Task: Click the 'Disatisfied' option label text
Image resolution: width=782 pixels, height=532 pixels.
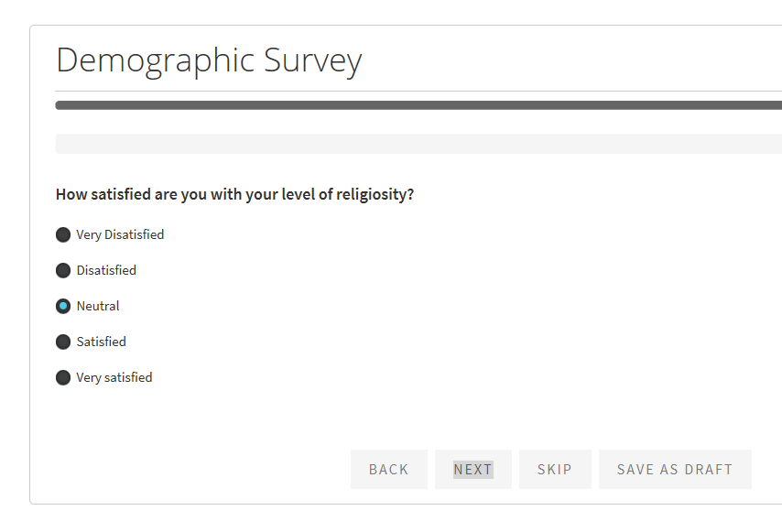Action: click(106, 271)
